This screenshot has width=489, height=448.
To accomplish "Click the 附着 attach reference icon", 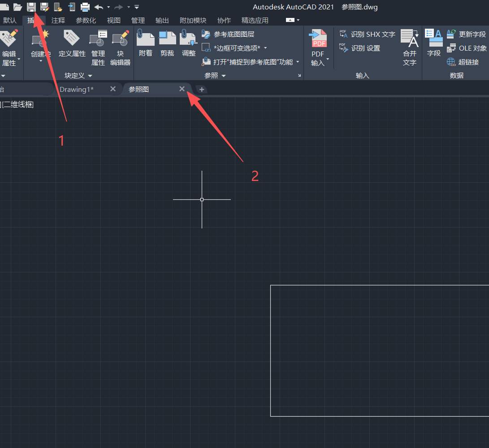I will coord(146,43).
